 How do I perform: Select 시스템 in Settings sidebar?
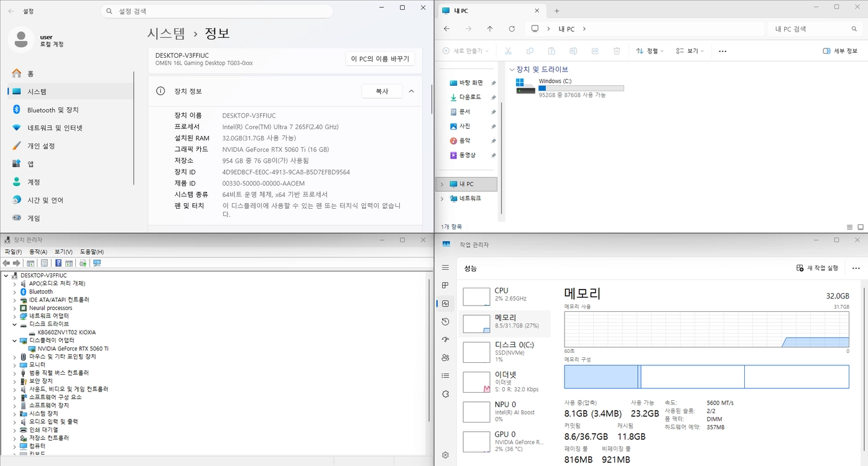click(x=70, y=91)
